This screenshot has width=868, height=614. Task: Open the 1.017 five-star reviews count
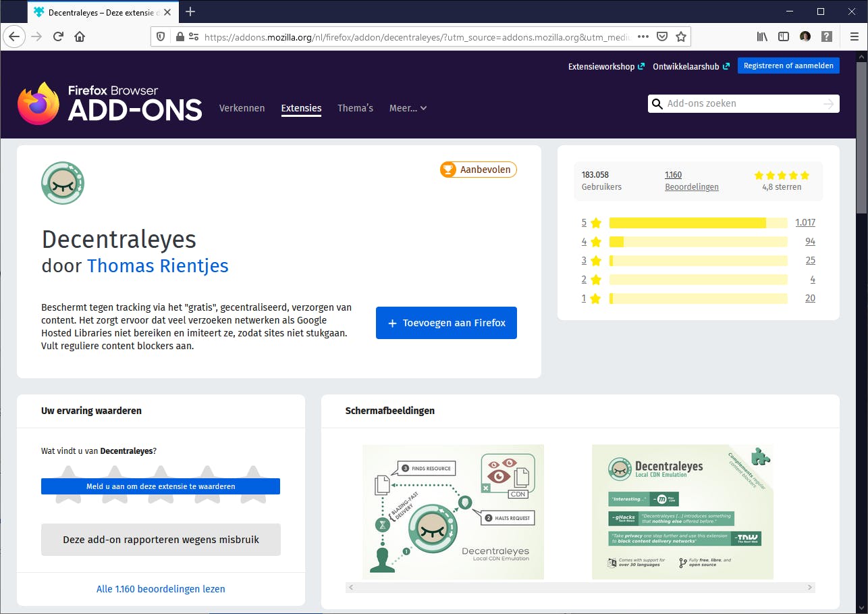(805, 222)
